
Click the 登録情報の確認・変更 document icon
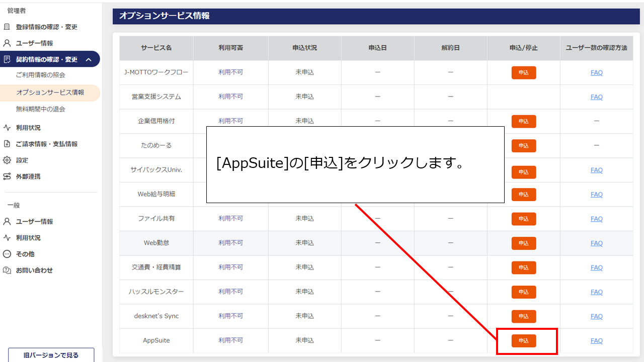pos(7,27)
